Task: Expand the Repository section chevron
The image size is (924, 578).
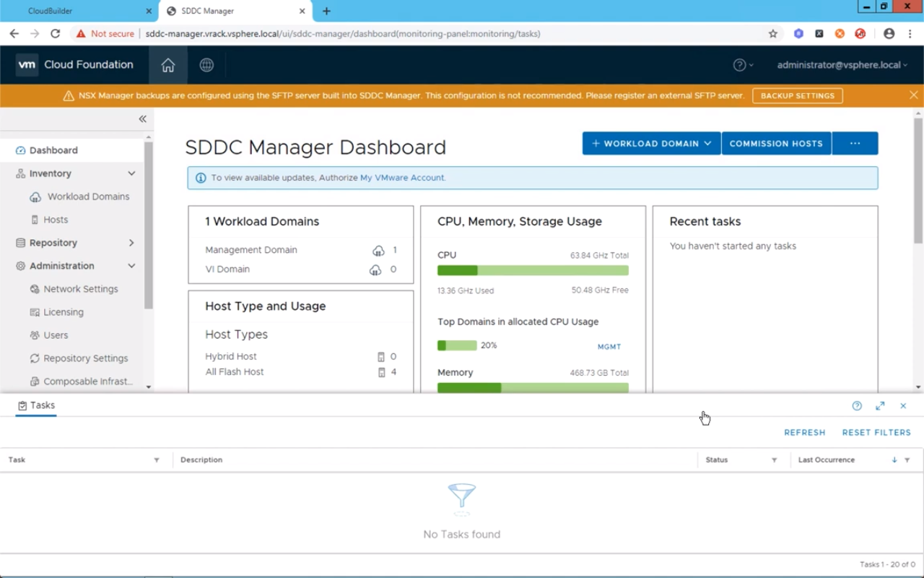Action: [131, 243]
